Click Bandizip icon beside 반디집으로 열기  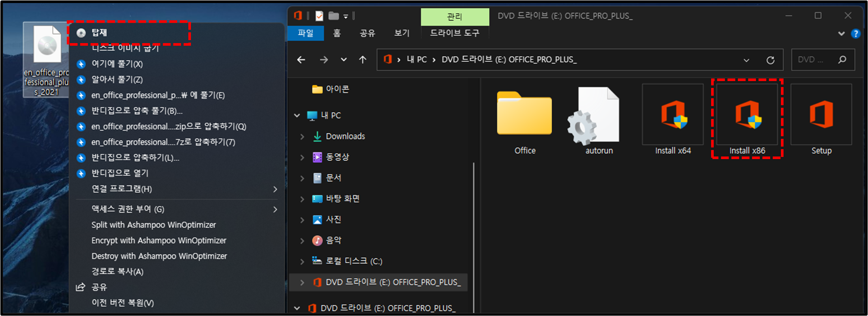pos(81,173)
